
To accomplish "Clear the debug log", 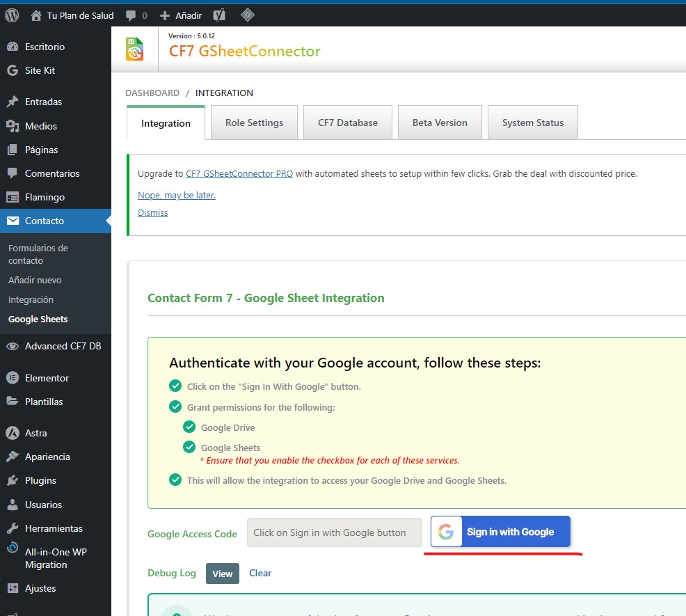I will click(x=260, y=573).
